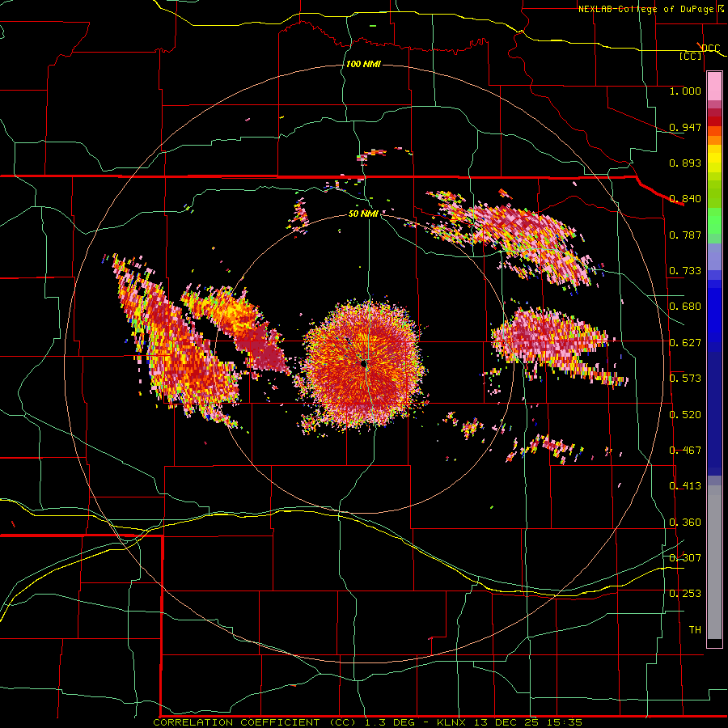Click the 0.947 scale value

(685, 127)
